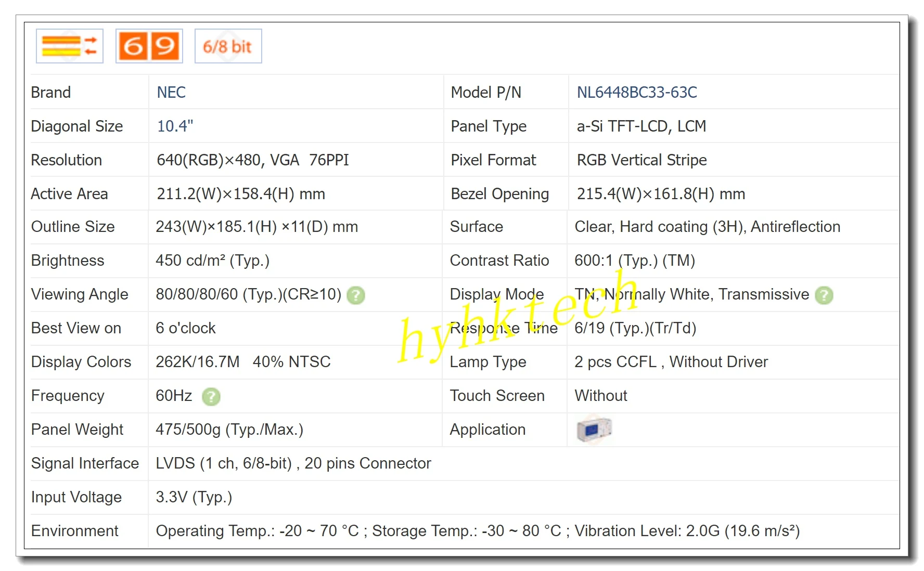Click the Application label

[487, 430]
